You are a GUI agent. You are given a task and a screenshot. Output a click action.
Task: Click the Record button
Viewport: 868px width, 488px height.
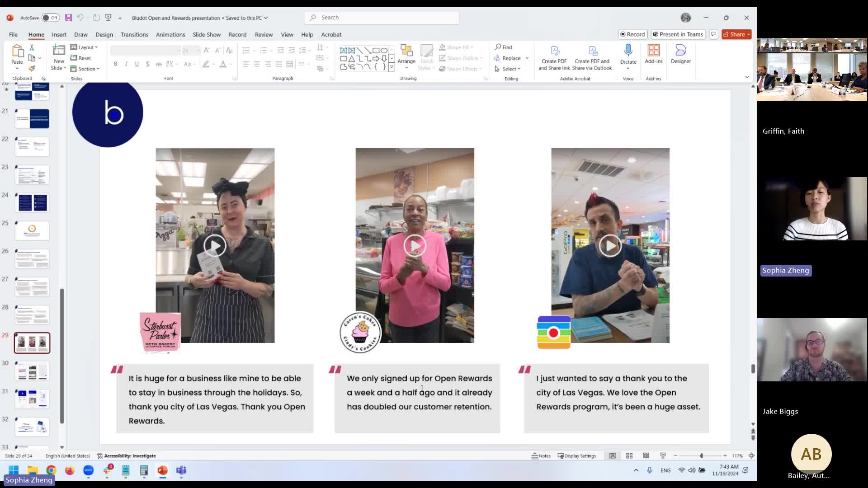click(x=632, y=34)
